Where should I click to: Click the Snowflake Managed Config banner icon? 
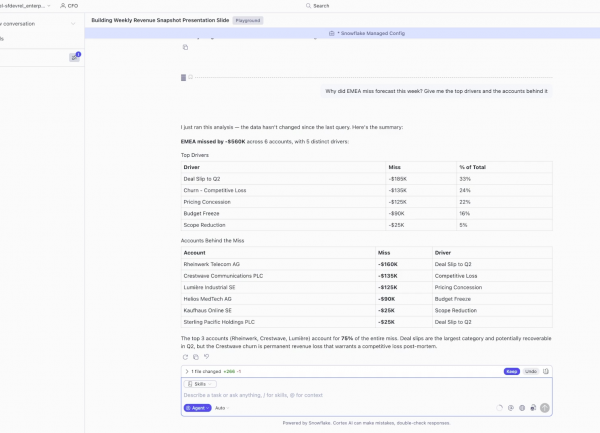click(332, 33)
